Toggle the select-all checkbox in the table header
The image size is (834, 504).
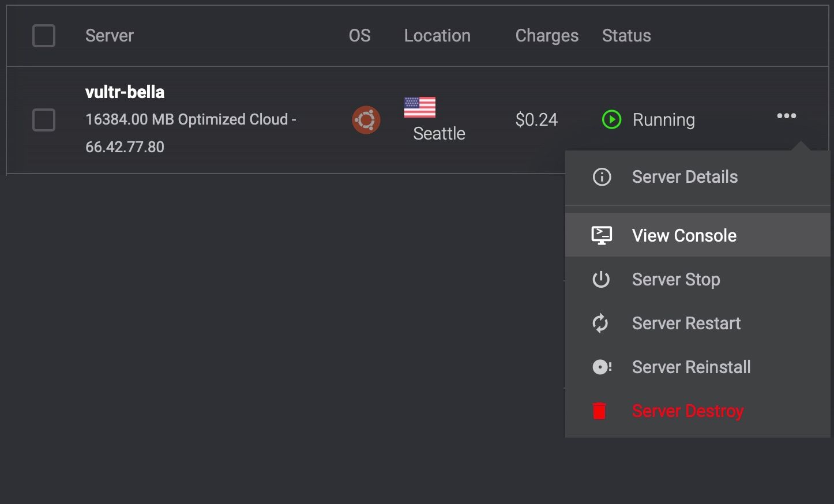[x=44, y=36]
